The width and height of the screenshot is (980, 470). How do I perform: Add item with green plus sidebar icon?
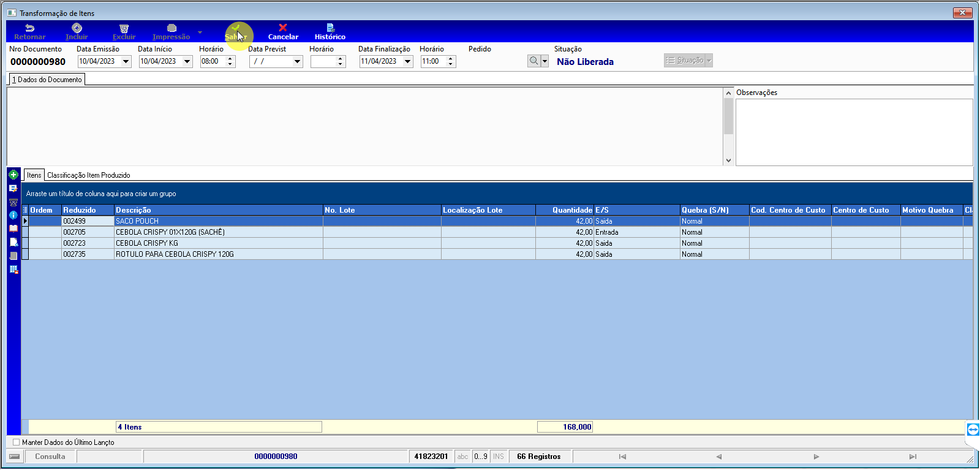click(13, 175)
